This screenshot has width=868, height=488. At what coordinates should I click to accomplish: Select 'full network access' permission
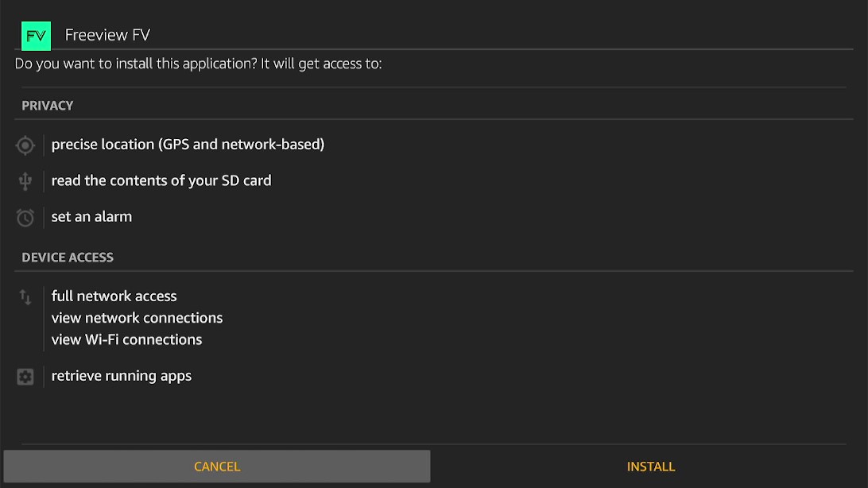pyautogui.click(x=114, y=296)
